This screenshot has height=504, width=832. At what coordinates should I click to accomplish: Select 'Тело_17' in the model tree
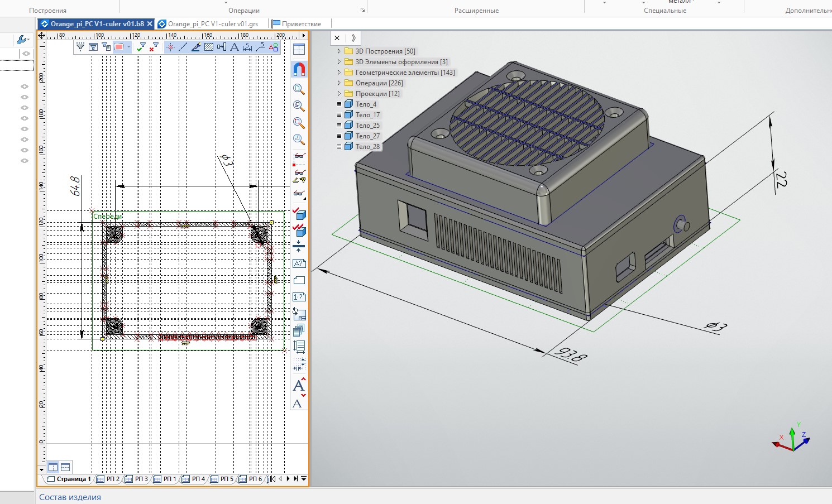(x=367, y=115)
